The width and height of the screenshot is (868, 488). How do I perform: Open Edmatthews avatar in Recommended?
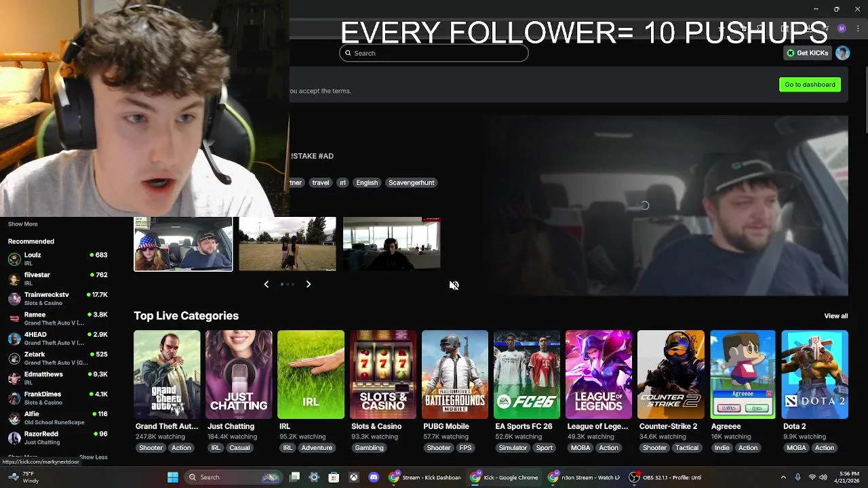[x=14, y=378]
